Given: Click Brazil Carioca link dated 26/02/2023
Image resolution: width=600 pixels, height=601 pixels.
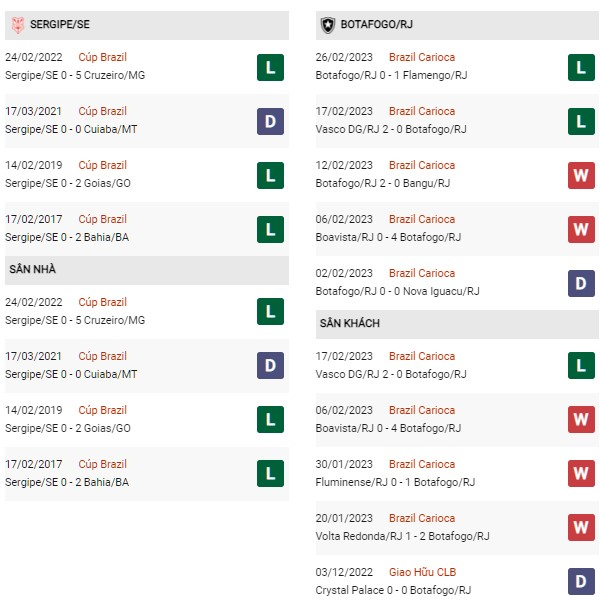Looking at the screenshot, I should [x=422, y=57].
